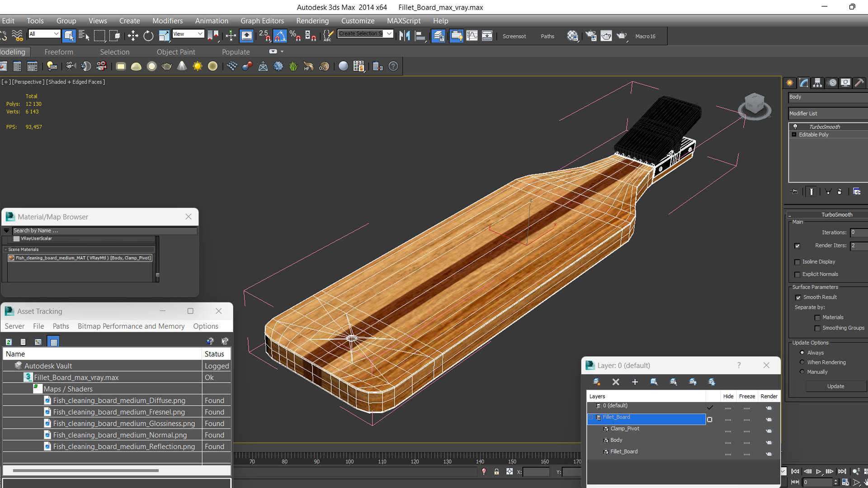This screenshot has height=488, width=868.
Task: Select the When Rendering update option
Action: 802,362
